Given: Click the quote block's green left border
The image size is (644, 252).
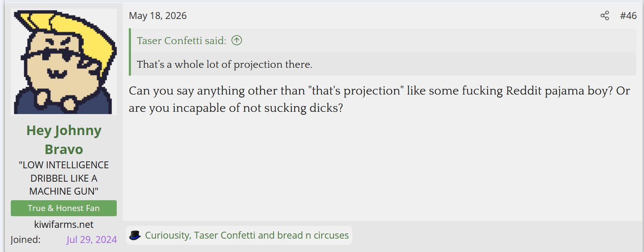Looking at the screenshot, I should (x=130, y=52).
